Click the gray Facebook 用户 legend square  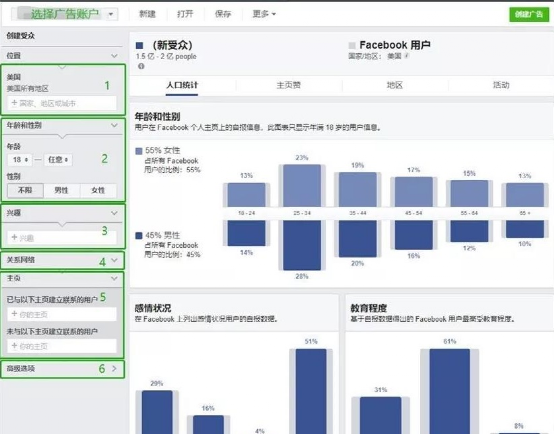click(x=352, y=45)
